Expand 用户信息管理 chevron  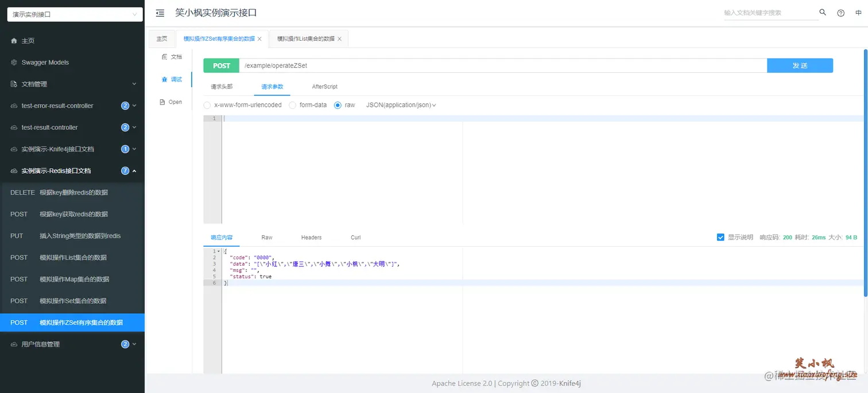point(134,344)
